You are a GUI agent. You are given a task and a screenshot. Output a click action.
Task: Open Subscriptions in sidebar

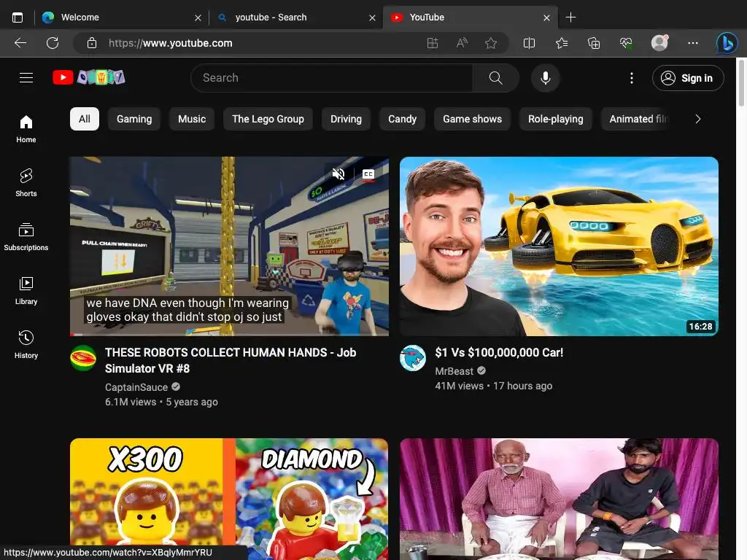tap(26, 237)
